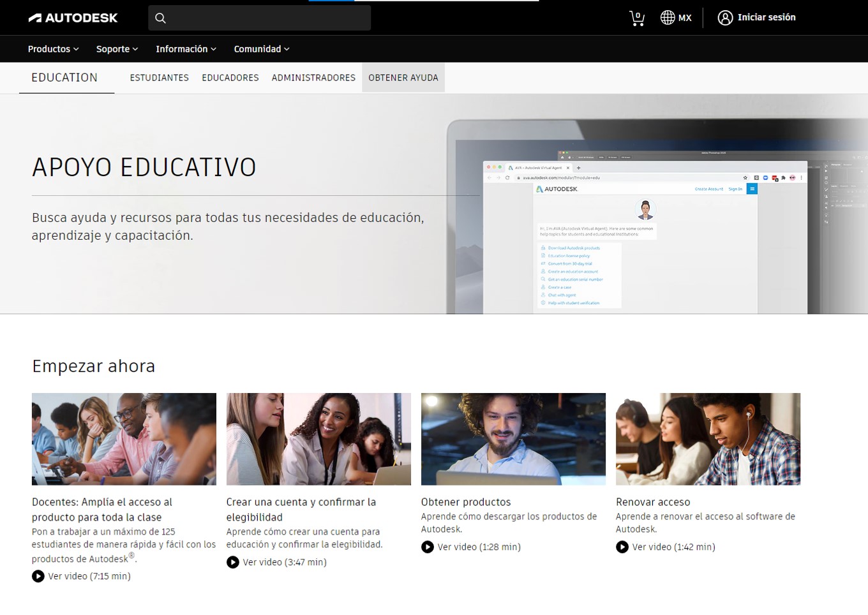Open the 'Renovar acceso' title link
The image size is (868, 615).
click(653, 502)
